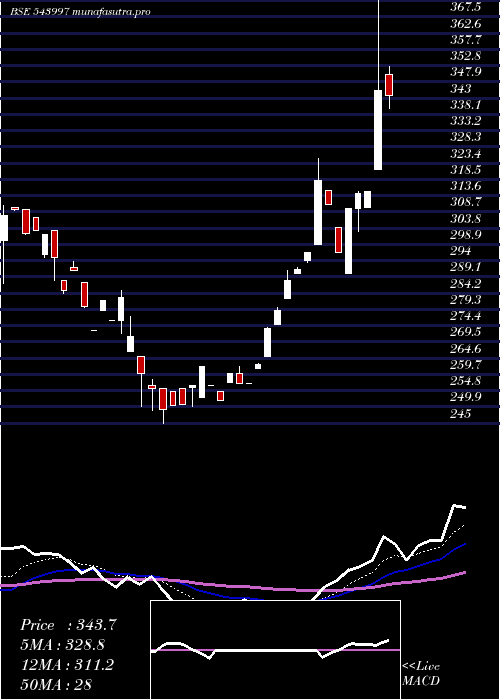The height and width of the screenshot is (700, 500).
Task: Click the '12MA : 311.2' readout
Action: point(67,665)
